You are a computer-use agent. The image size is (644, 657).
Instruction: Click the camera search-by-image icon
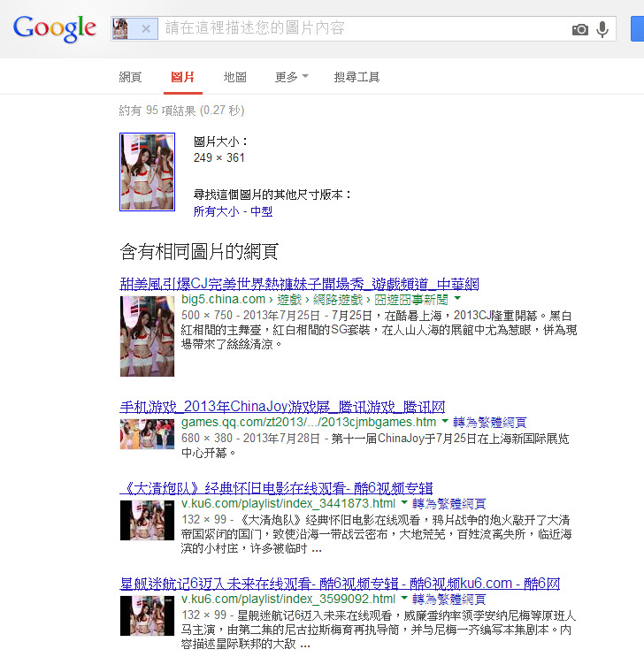[580, 29]
